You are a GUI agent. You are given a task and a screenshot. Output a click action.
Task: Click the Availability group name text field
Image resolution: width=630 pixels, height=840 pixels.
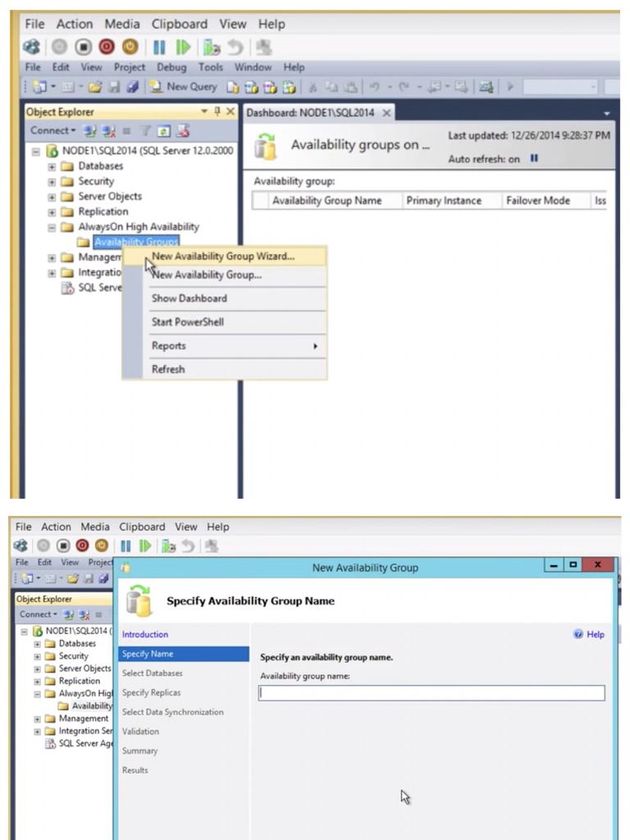431,692
